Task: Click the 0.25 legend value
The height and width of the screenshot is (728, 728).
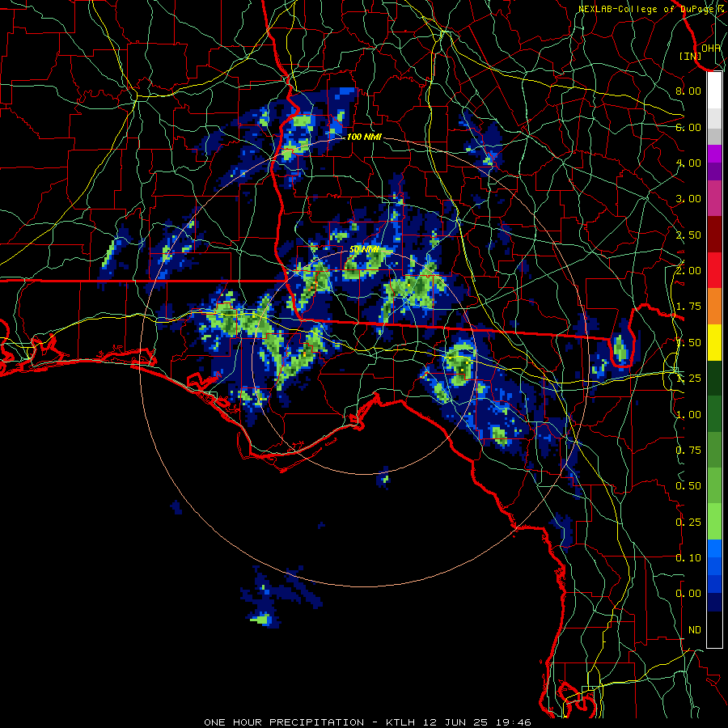Action: pyautogui.click(x=688, y=523)
